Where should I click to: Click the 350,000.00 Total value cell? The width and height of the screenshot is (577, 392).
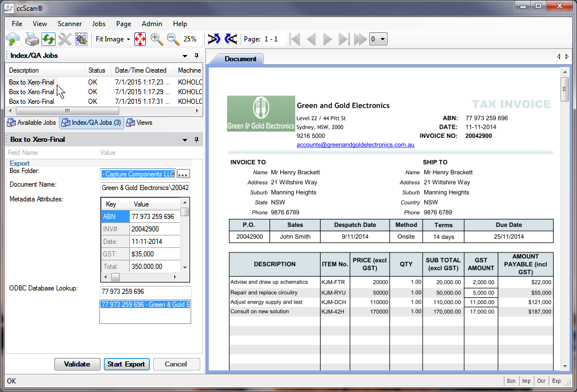coord(155,267)
